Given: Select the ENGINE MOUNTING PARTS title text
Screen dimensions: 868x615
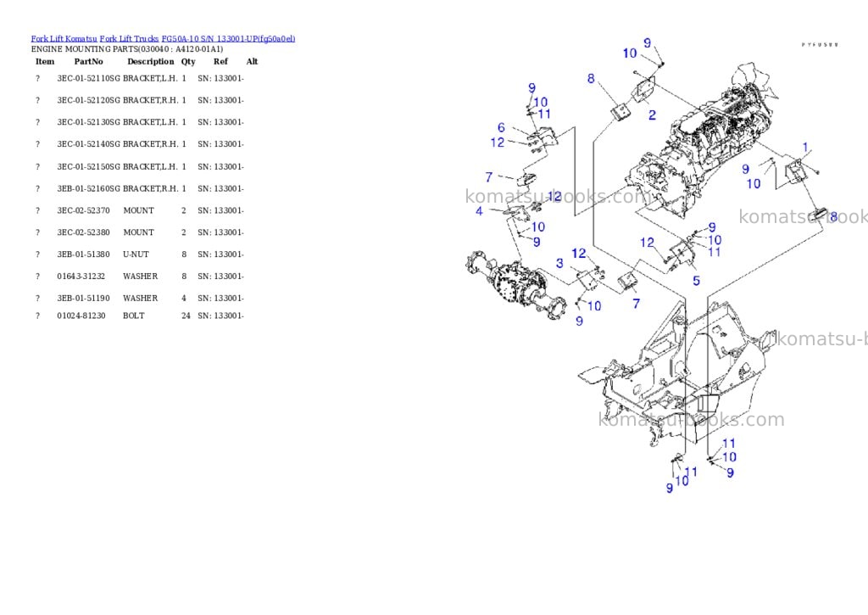Looking at the screenshot, I should tap(127, 48).
